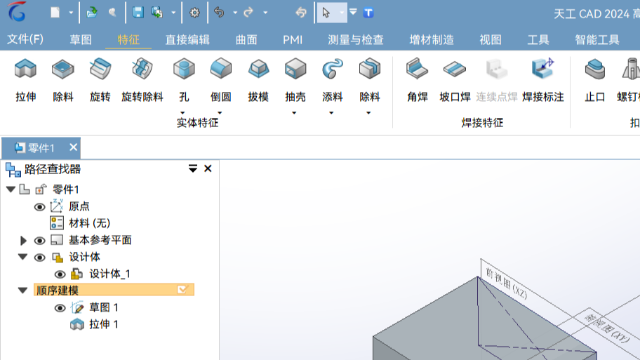The image size is (640, 360).
Task: Click the 天工 CAD application logo
Action: click(17, 12)
